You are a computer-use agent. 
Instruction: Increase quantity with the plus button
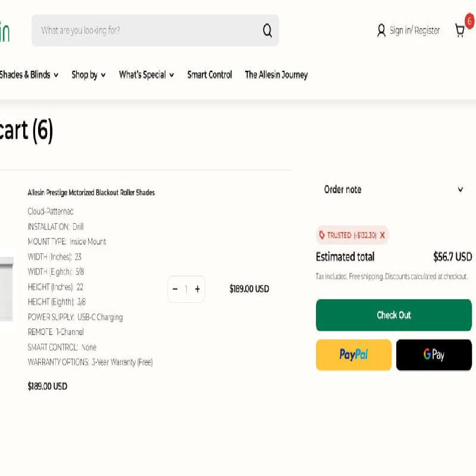tap(198, 289)
